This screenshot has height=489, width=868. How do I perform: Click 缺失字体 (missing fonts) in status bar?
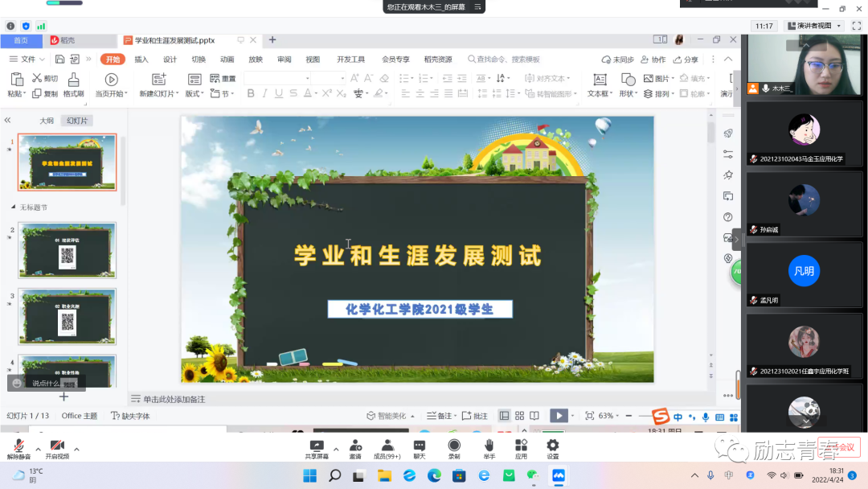pyautogui.click(x=131, y=416)
